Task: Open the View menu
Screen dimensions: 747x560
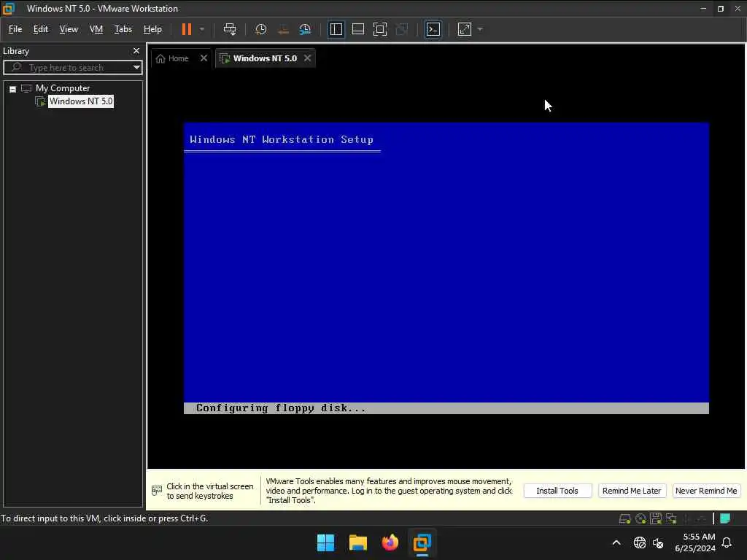Action: tap(69, 29)
